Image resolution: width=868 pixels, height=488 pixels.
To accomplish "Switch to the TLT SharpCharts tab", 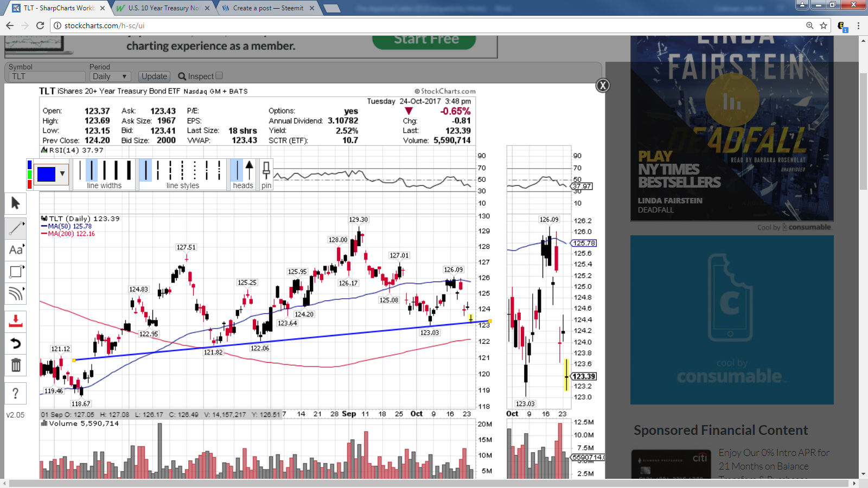I will [x=59, y=8].
